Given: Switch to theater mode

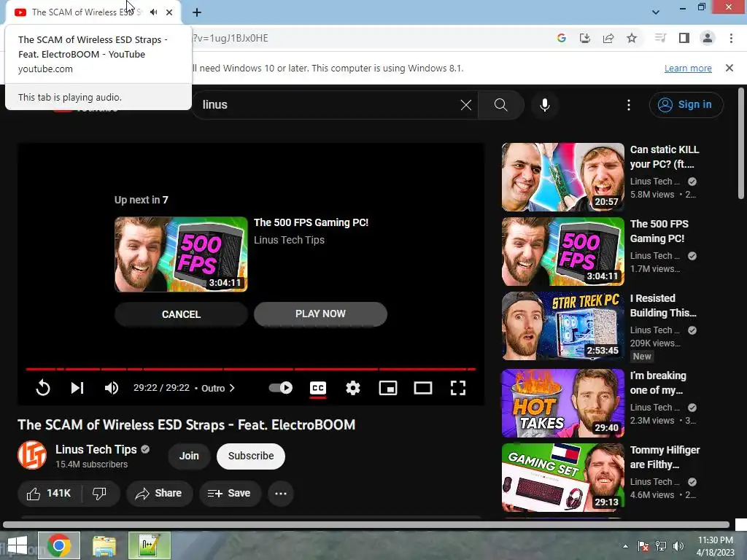Looking at the screenshot, I should [x=423, y=388].
